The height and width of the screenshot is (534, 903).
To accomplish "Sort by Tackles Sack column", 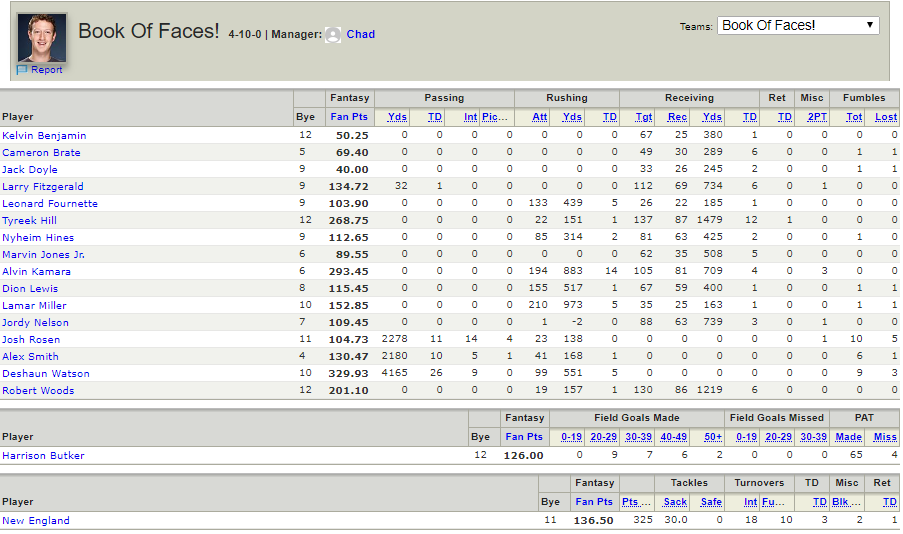I will [x=675, y=502].
